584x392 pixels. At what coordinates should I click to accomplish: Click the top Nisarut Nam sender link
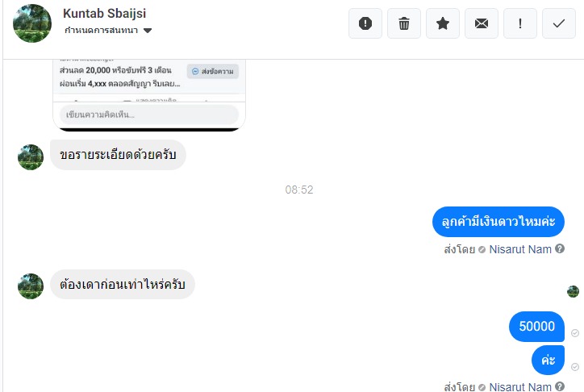(520, 249)
